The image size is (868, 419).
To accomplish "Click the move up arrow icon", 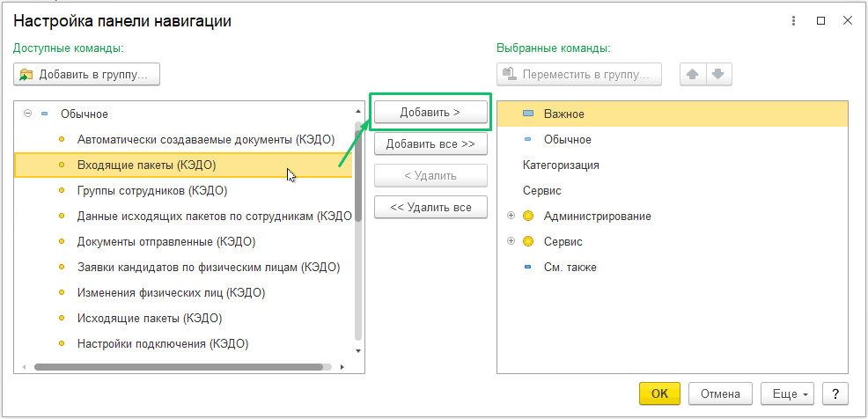I will (x=693, y=74).
